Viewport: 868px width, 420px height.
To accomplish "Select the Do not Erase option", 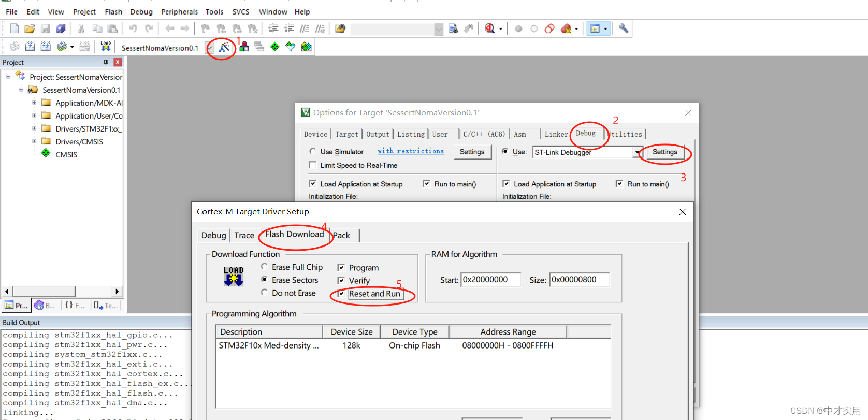I will (x=264, y=292).
